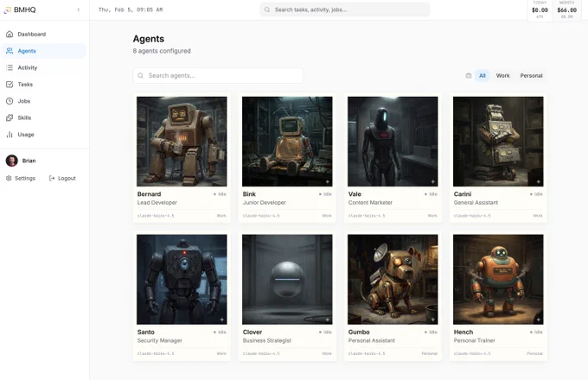The height and width of the screenshot is (380, 588).
Task: Click the date and time display
Action: pyautogui.click(x=131, y=9)
